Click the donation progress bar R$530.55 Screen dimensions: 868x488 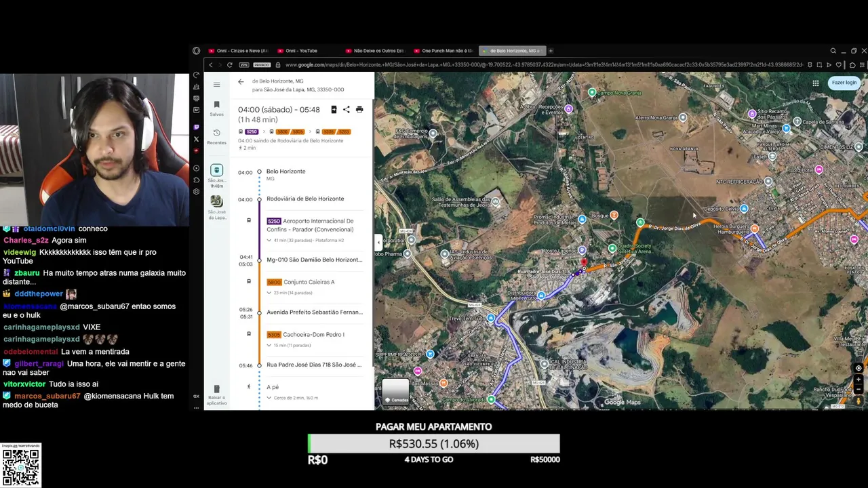coord(434,444)
